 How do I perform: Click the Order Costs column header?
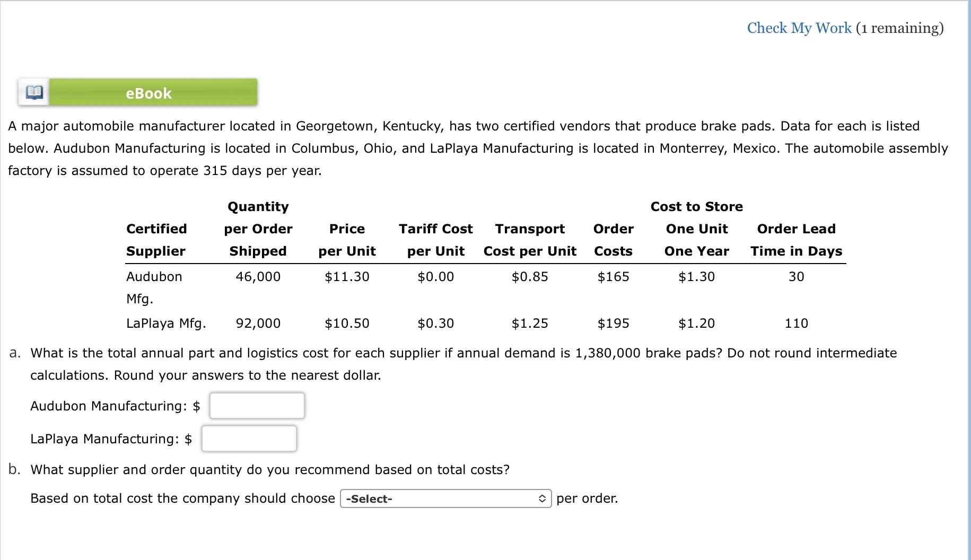[614, 240]
